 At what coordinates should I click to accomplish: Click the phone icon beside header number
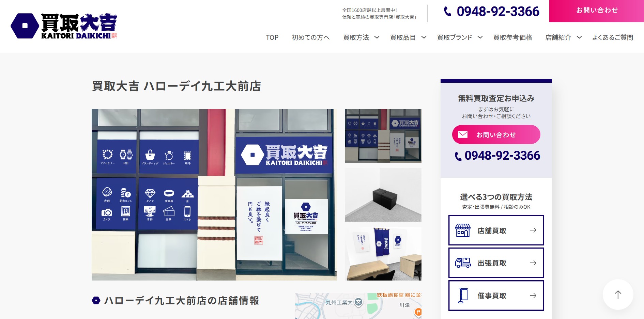(x=447, y=12)
